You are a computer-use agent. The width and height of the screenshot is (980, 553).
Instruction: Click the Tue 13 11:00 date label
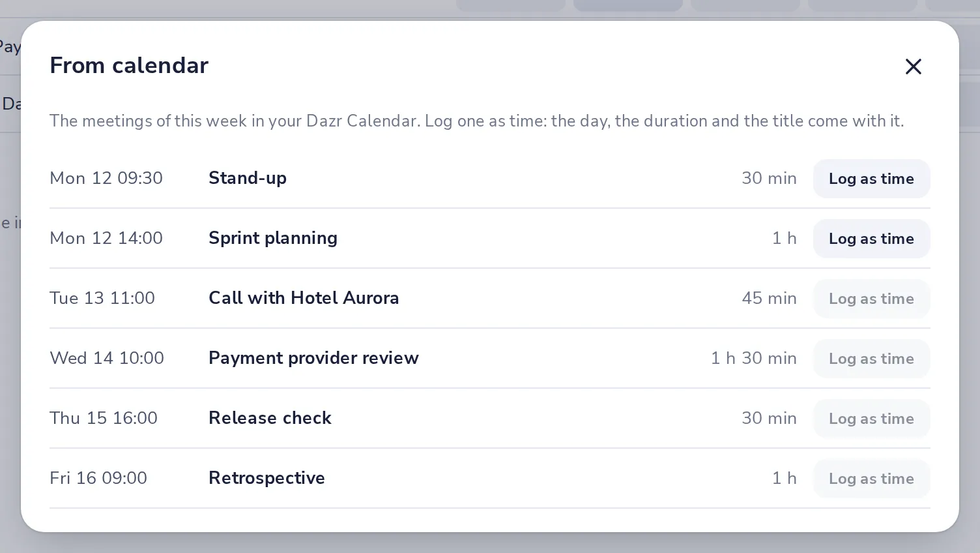(102, 298)
